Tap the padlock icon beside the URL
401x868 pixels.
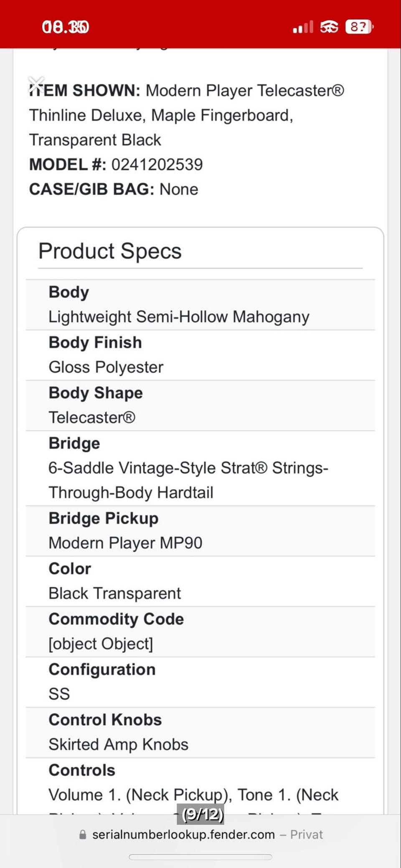coord(83,834)
